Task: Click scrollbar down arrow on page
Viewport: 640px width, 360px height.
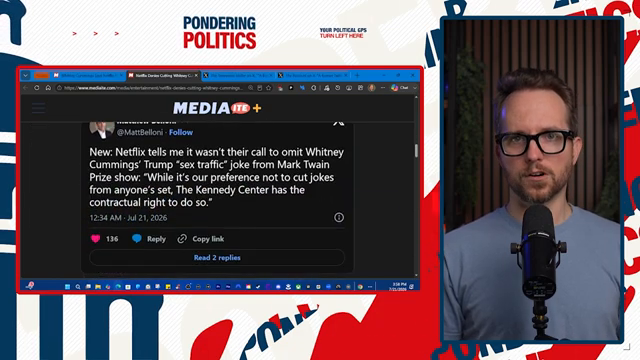Action: tap(416, 276)
